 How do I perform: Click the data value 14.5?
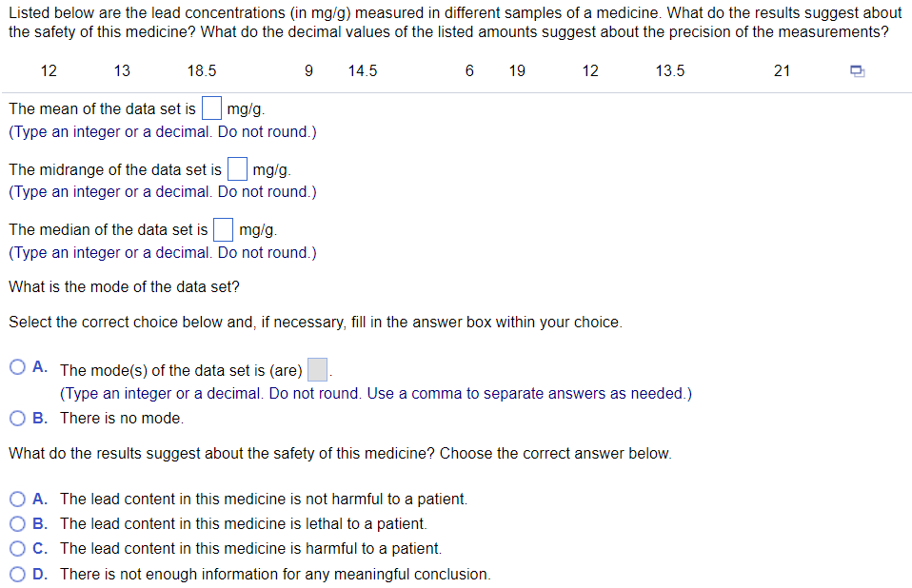tap(363, 70)
